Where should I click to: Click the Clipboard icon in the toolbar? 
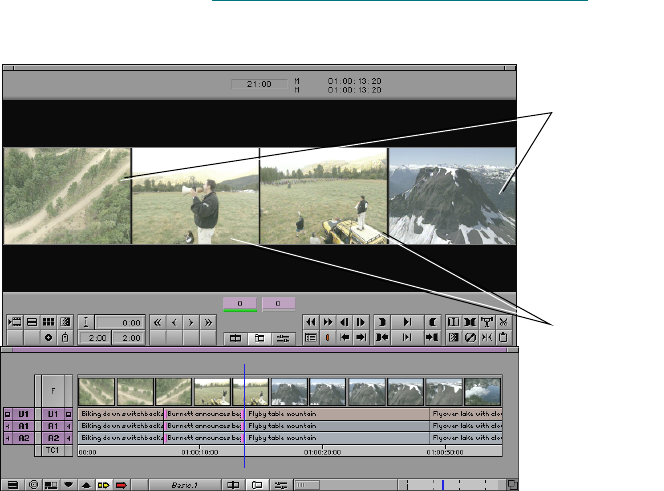coord(503,338)
